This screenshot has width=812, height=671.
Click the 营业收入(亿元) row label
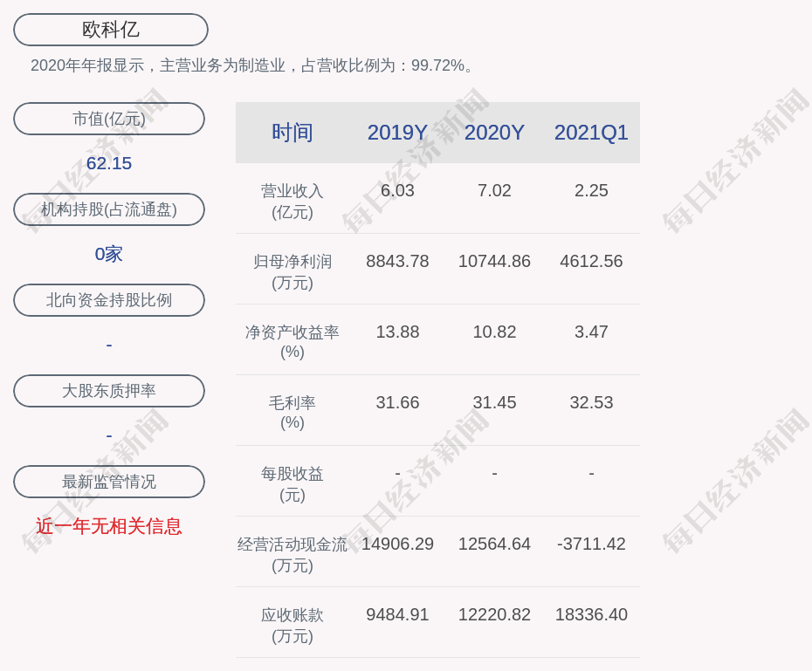pos(292,202)
